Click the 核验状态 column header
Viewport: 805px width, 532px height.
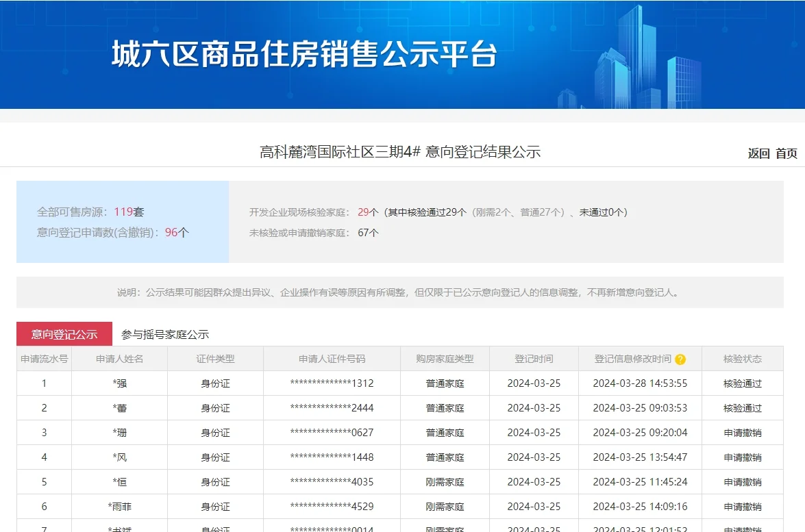[743, 358]
